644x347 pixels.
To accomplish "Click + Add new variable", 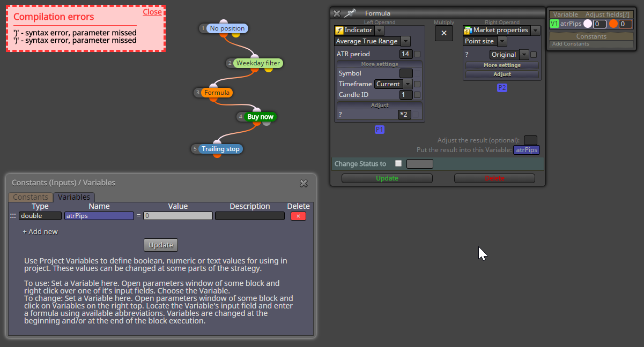I will [x=40, y=231].
